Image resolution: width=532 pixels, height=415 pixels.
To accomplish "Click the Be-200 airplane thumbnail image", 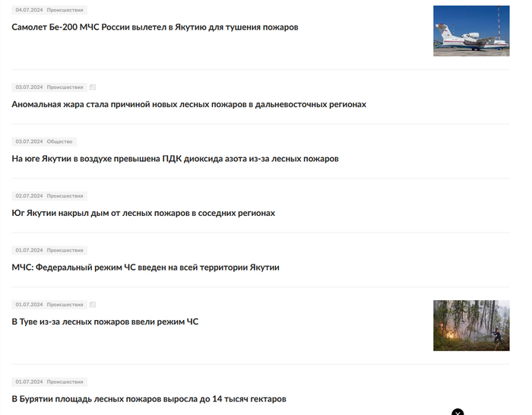I will 471,31.
